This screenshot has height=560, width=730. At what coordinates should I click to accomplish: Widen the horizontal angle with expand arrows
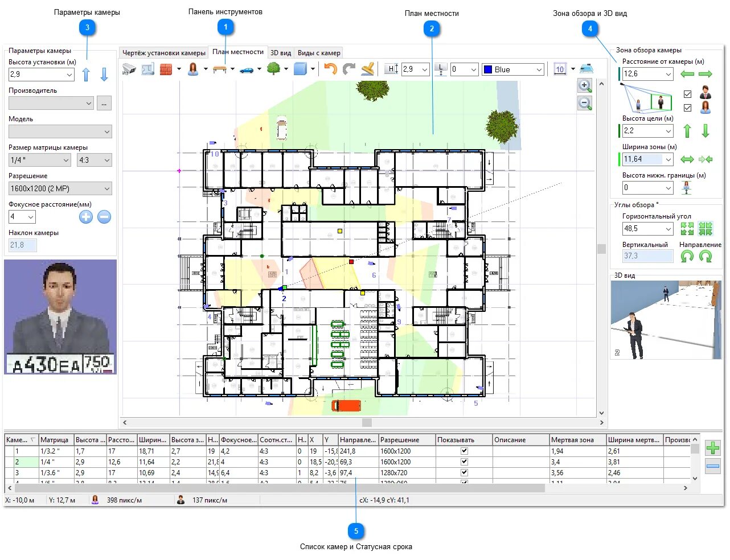[687, 229]
